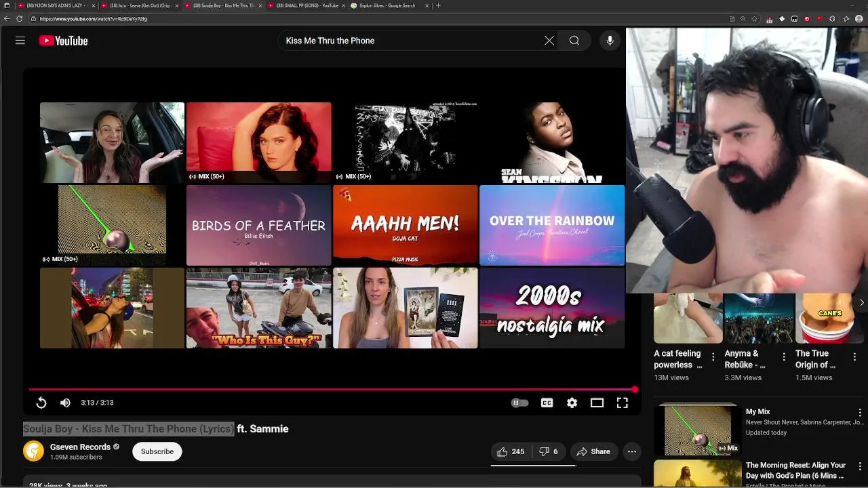Open browser tab actions menu icon
Image resolution: width=868 pixels, height=488 pixels.
[x=6, y=5]
